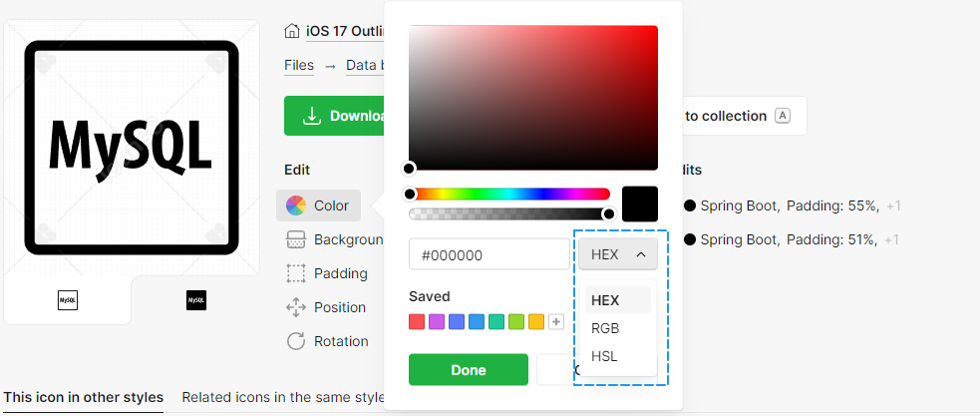980x416 pixels.
Task: Pick the lime green saved color swatch
Action: point(516,322)
